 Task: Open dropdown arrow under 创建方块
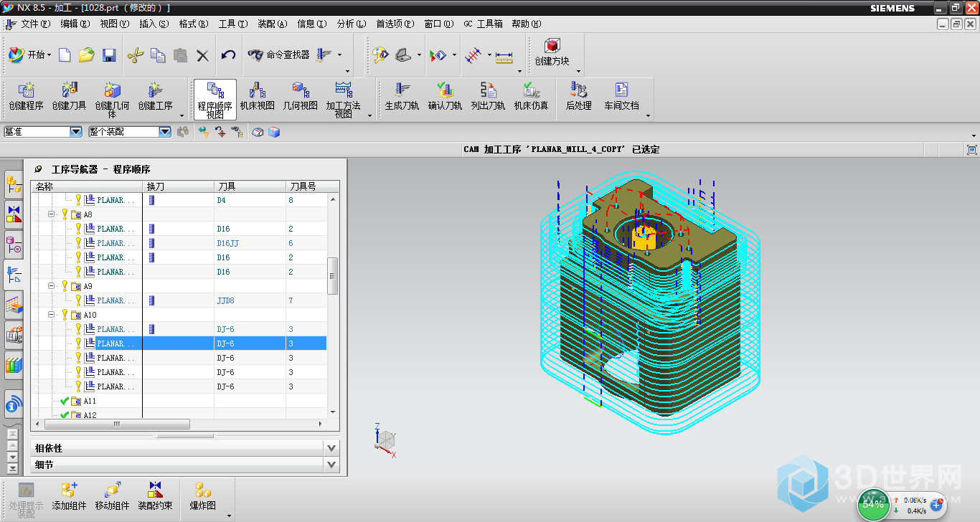pos(578,72)
